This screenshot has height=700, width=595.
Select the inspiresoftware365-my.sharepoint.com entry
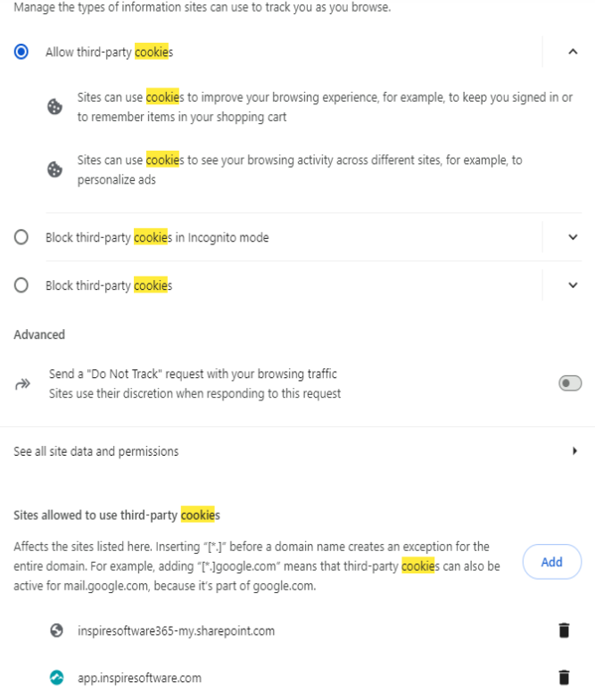(x=176, y=630)
